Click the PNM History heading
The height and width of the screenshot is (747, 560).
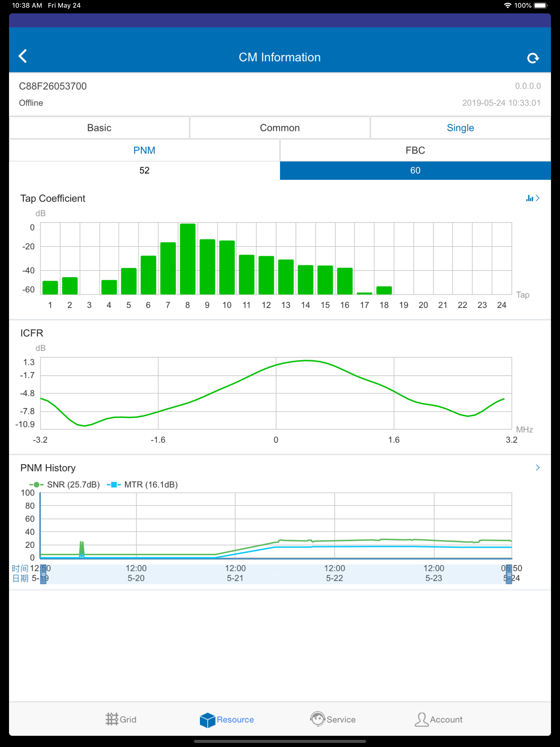[48, 468]
